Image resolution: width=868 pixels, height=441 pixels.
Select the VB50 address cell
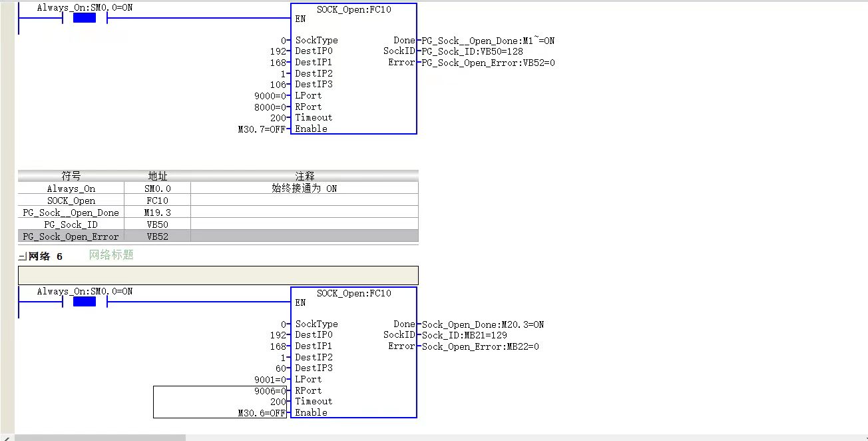[x=158, y=224]
